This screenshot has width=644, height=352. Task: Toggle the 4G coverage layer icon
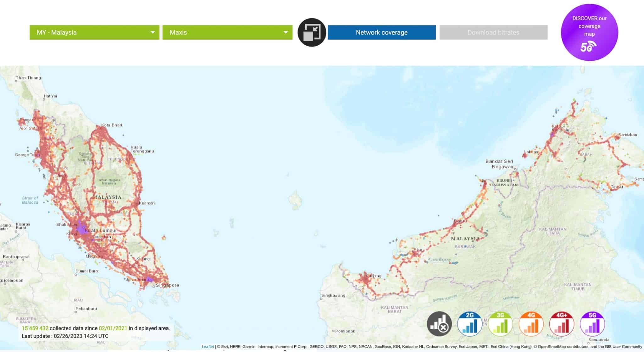click(x=531, y=324)
